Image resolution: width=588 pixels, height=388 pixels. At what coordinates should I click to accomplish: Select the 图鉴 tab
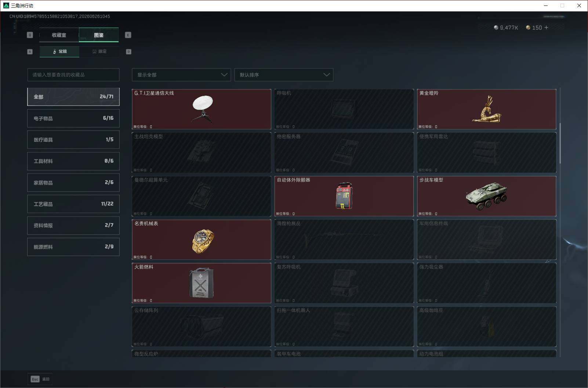pos(99,35)
